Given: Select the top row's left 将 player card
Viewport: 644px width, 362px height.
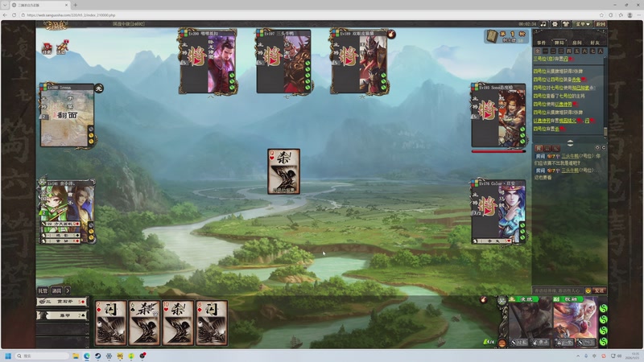Looking at the screenshot, I should [208, 61].
